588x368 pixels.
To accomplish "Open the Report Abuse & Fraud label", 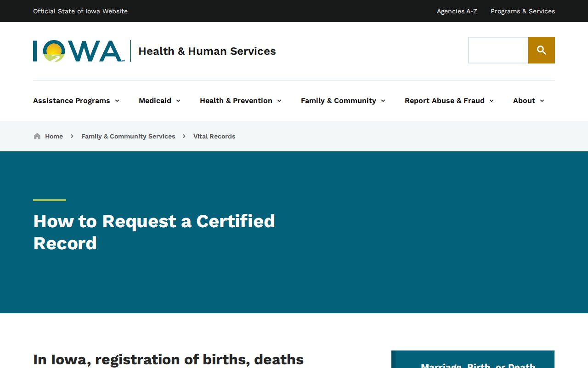I will [445, 101].
